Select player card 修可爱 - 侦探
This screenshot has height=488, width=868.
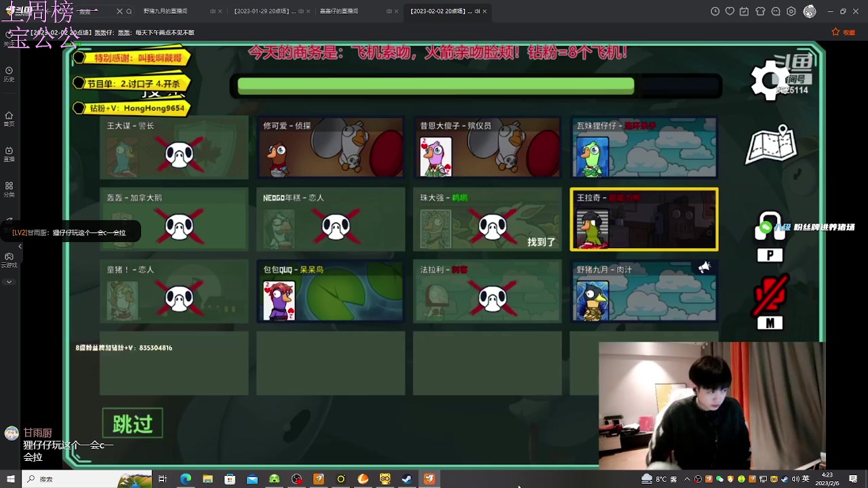point(330,148)
